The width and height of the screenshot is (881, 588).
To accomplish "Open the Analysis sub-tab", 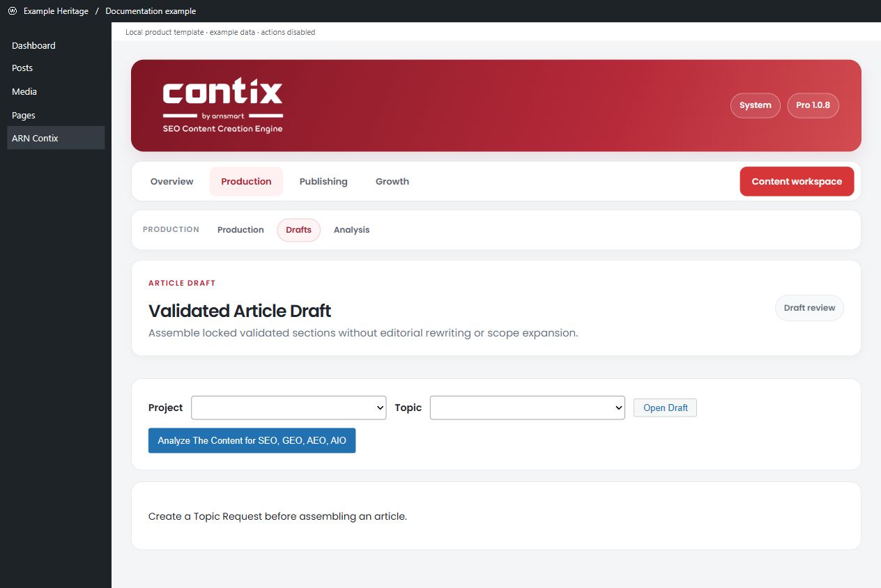I will [351, 230].
